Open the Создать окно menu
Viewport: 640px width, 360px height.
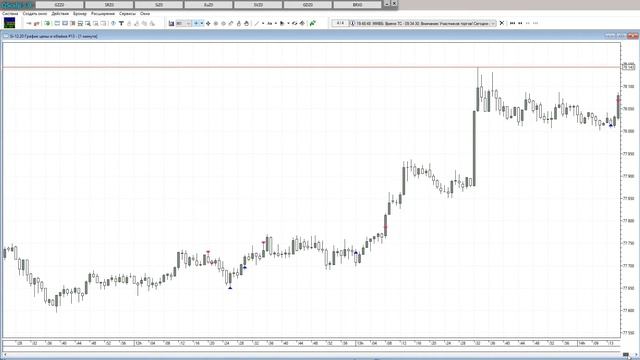click(35, 13)
